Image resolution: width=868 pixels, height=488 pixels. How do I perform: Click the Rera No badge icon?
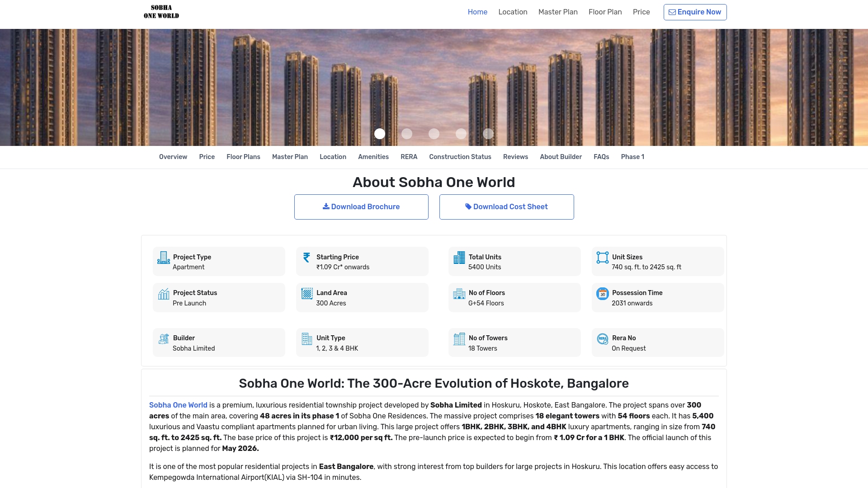tap(603, 339)
